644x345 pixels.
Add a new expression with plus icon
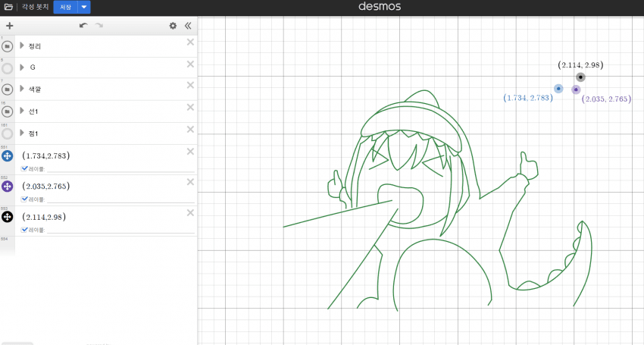9,26
